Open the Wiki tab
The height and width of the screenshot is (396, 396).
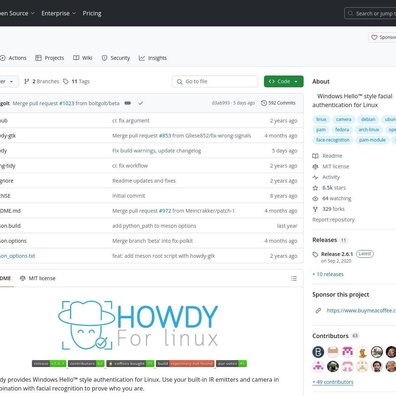83,58
